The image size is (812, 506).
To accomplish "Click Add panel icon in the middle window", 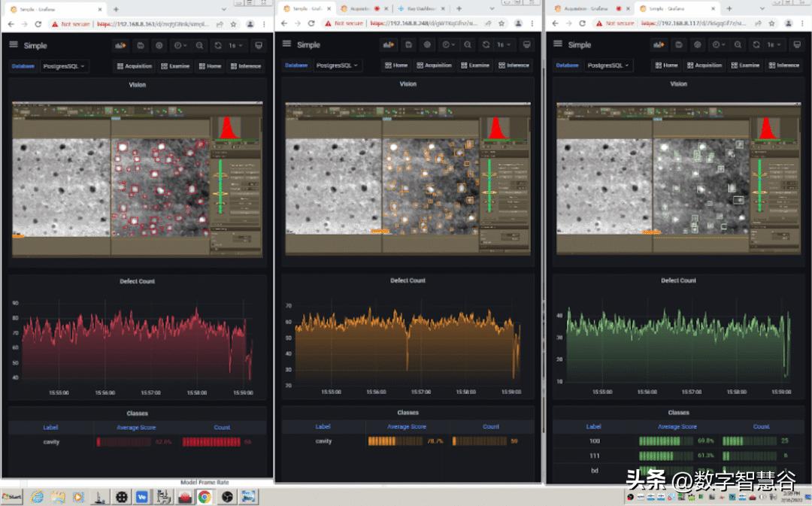I will pos(389,44).
